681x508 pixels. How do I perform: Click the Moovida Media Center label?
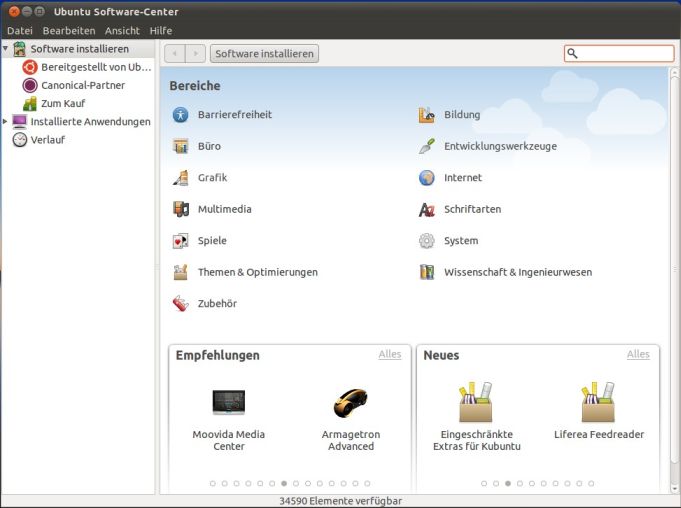[228, 440]
